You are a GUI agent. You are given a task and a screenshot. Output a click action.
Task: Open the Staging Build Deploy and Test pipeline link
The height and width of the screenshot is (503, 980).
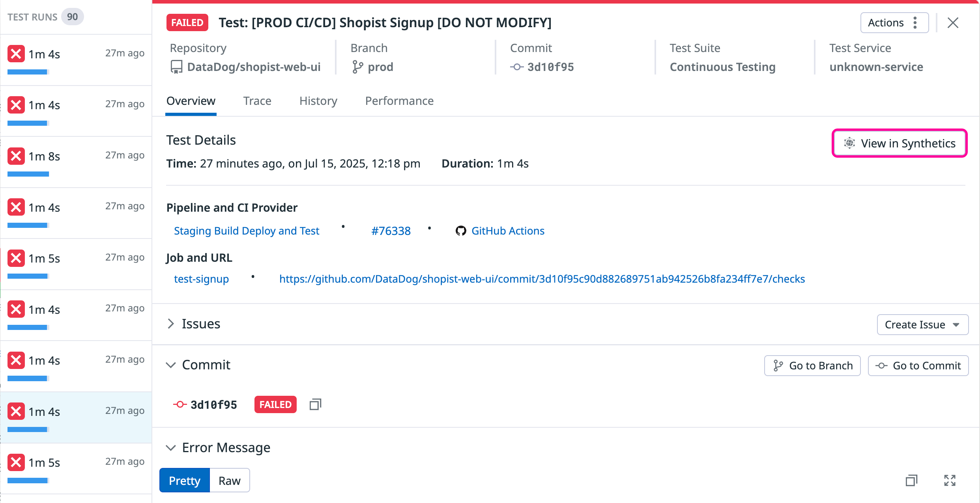pyautogui.click(x=247, y=231)
